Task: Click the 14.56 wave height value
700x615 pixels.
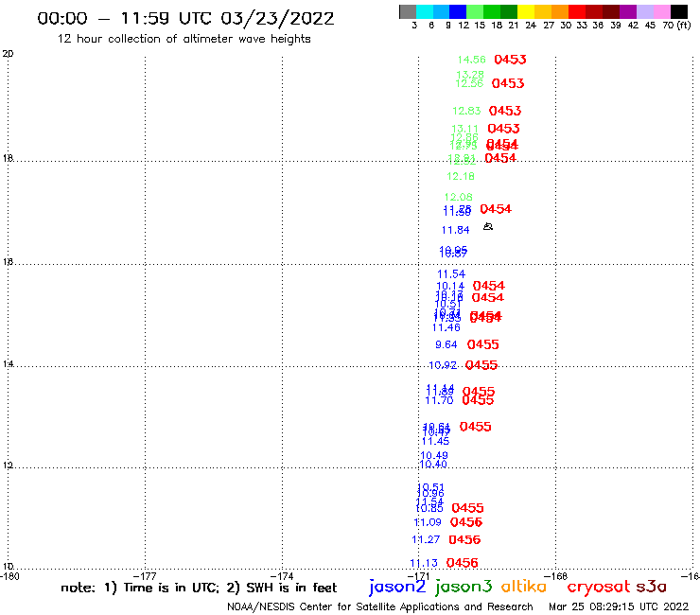Action: 471,60
